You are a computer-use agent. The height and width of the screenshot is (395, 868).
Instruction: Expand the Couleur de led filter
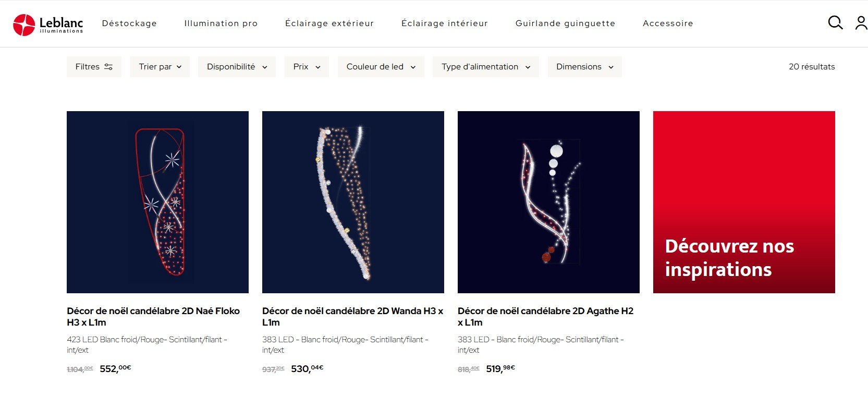coord(381,67)
